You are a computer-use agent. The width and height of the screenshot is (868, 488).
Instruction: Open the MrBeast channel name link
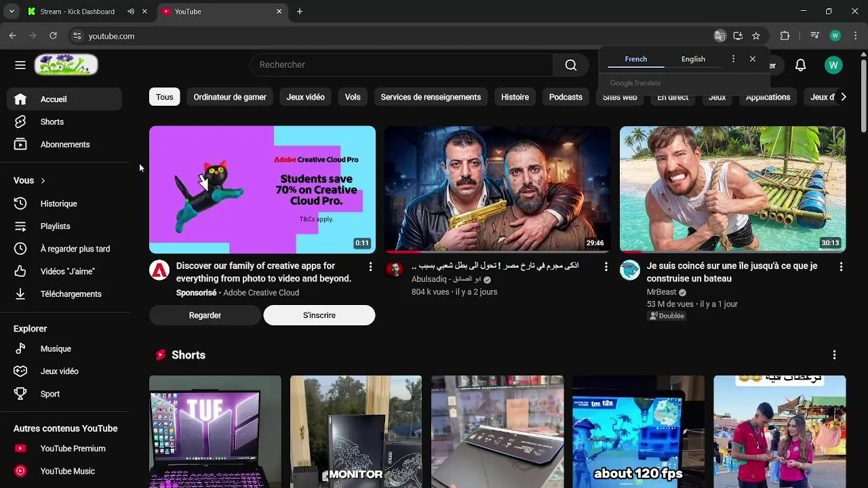click(661, 292)
